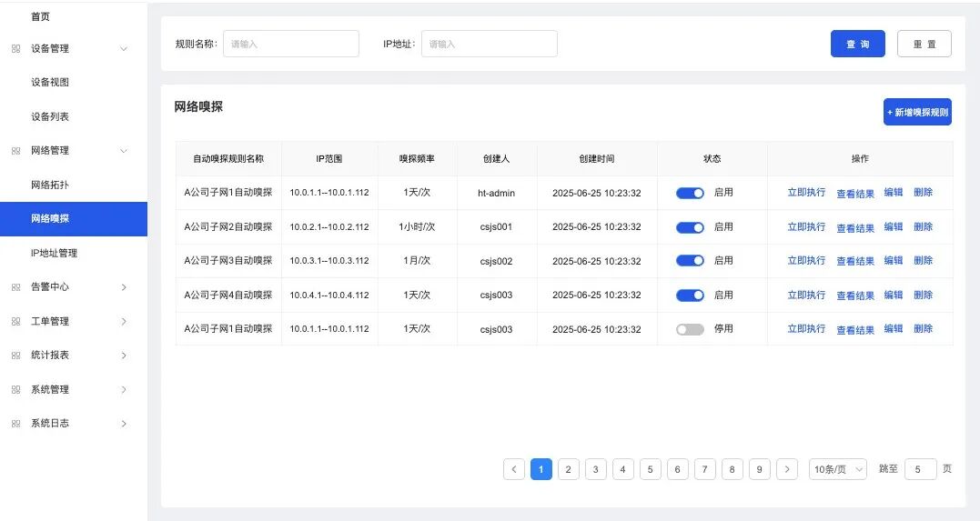Select page 1 in pagination
Viewport: 980px width, 521px height.
pos(541,469)
